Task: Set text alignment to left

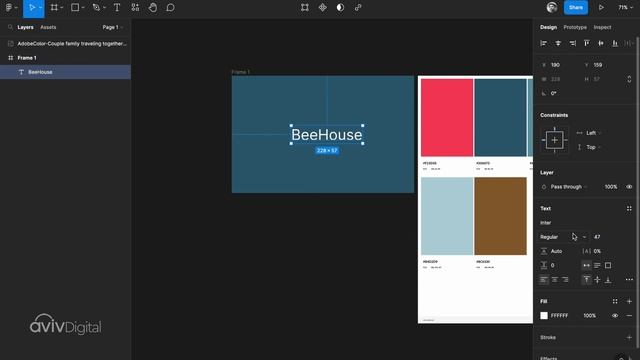Action: pos(544,280)
